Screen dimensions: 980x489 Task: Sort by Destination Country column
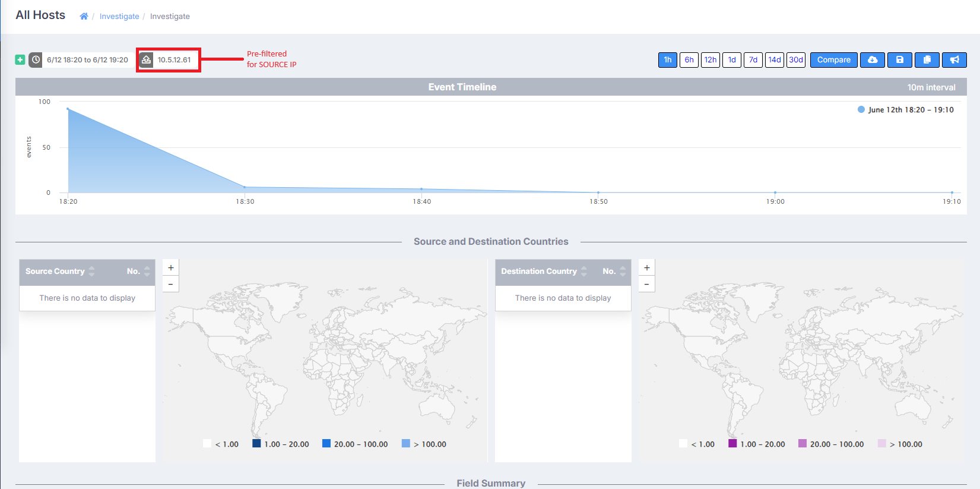point(544,271)
